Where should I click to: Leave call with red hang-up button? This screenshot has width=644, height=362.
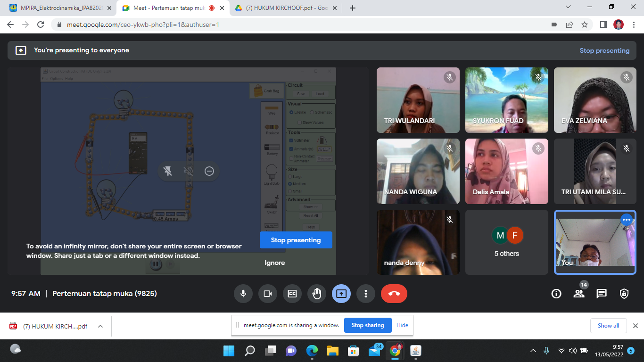(x=394, y=294)
